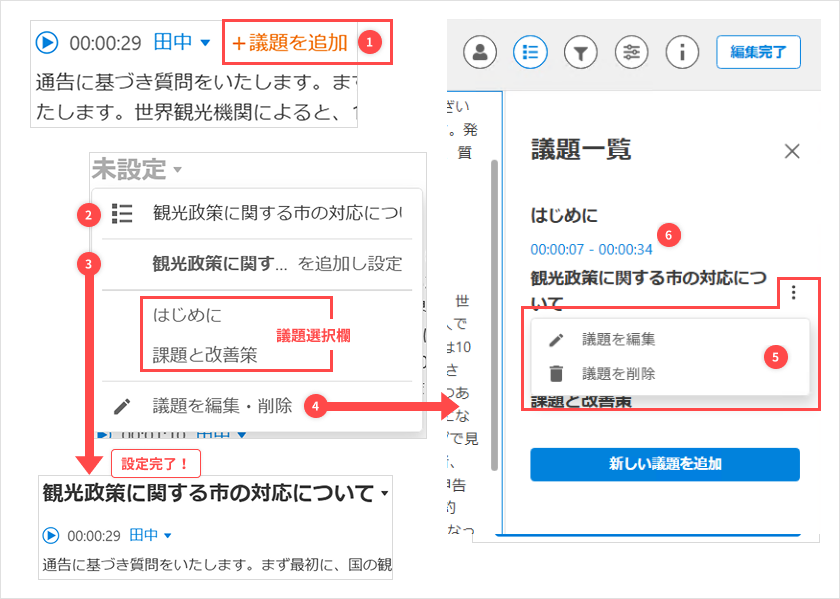Select はじめに from the agenda menu

187,315
